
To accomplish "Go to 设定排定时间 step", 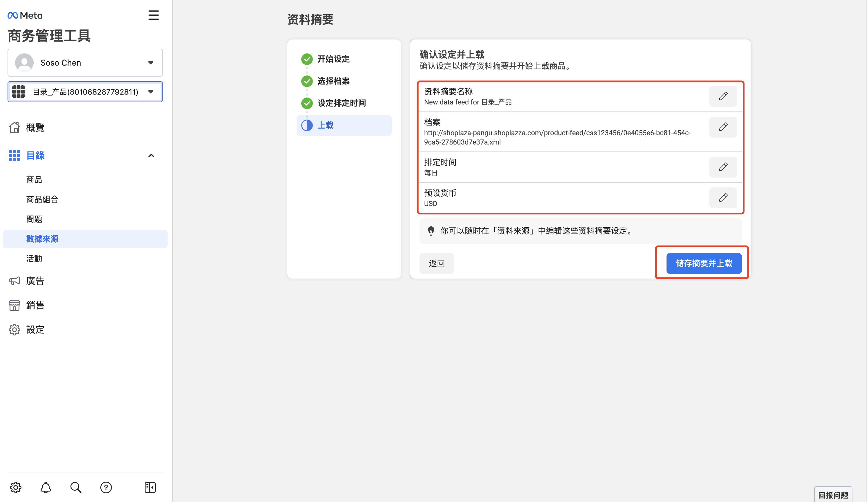I will coord(333,103).
